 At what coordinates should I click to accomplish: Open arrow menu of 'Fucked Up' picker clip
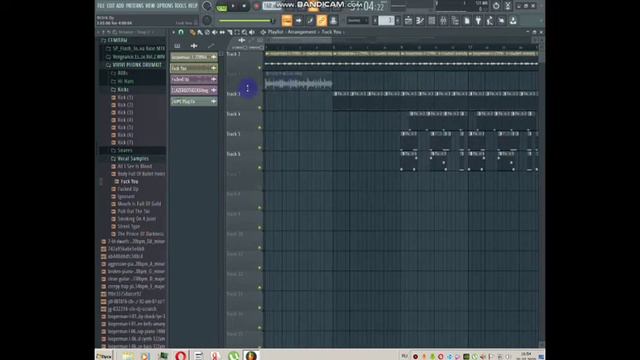[213, 79]
